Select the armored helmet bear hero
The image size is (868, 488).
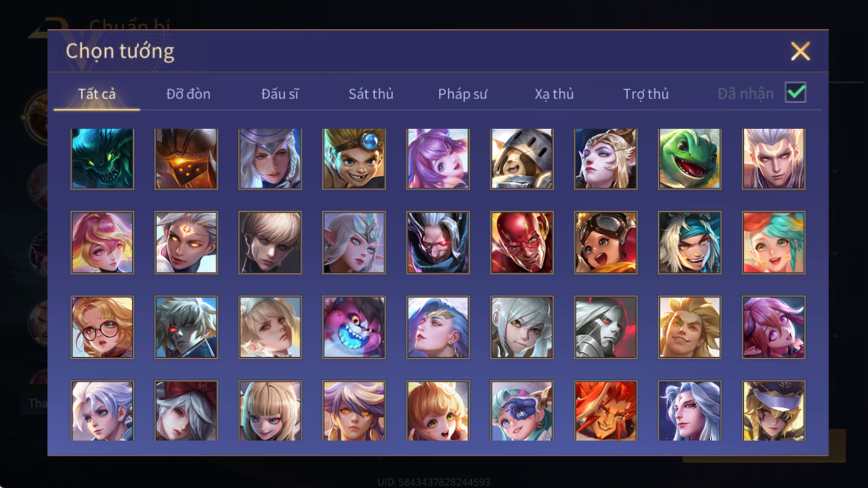(x=521, y=159)
